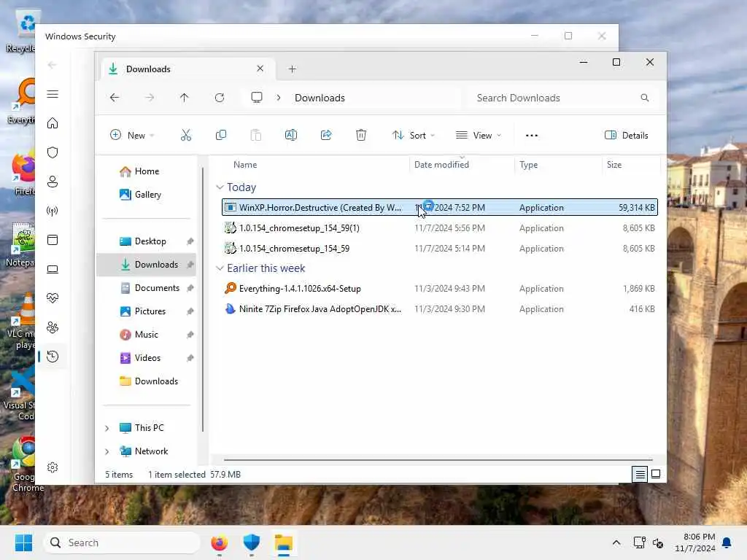
Task: Open Gallery in navigation pane
Action: pyautogui.click(x=147, y=195)
